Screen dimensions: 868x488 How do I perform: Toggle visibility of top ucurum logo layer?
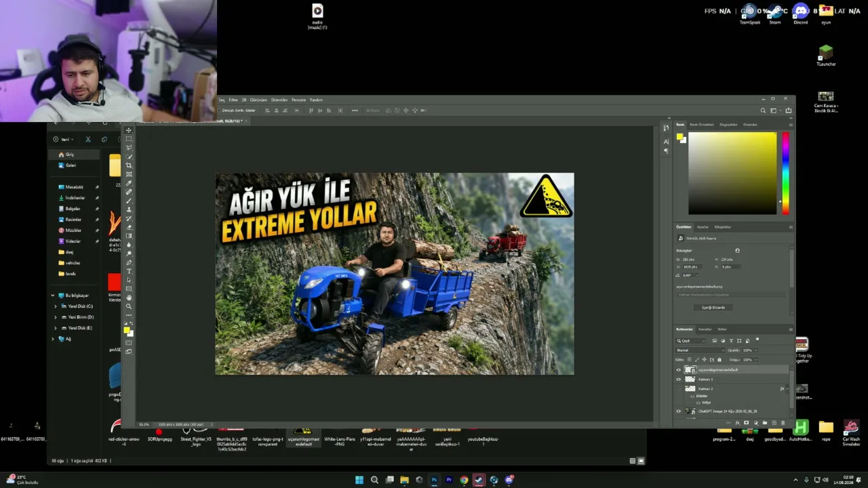(x=678, y=370)
